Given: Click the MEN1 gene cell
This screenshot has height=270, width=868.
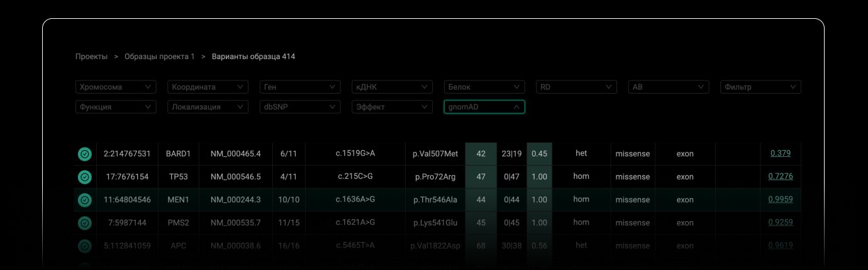Looking at the screenshot, I should pyautogui.click(x=178, y=200).
